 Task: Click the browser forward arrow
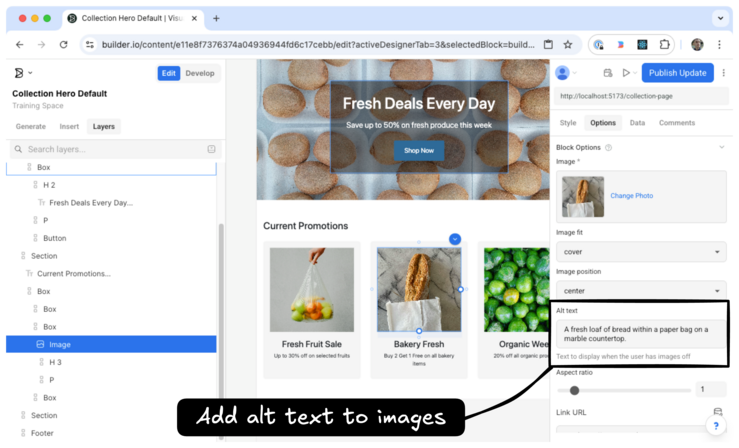tap(41, 45)
